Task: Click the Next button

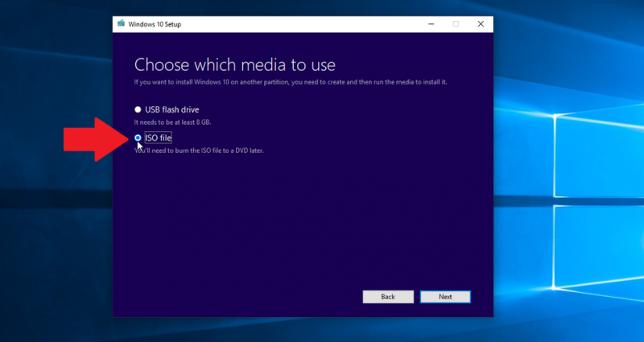Action: (x=445, y=297)
